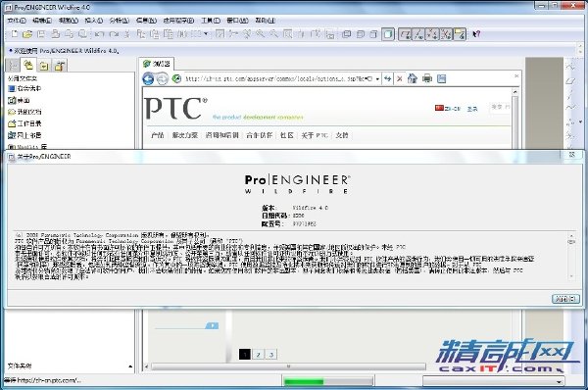Click the Cut scissors icon
This screenshot has height=390, width=588.
coord(126,34)
